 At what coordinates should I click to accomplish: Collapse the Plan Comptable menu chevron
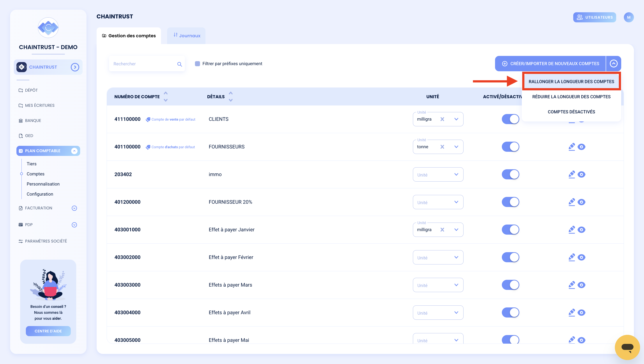74,151
